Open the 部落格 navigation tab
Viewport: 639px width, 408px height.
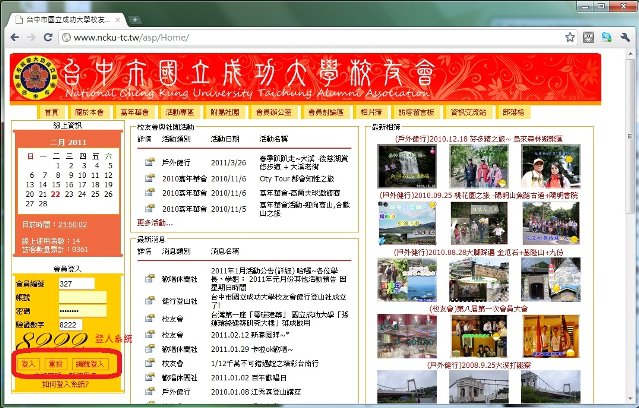tap(513, 112)
